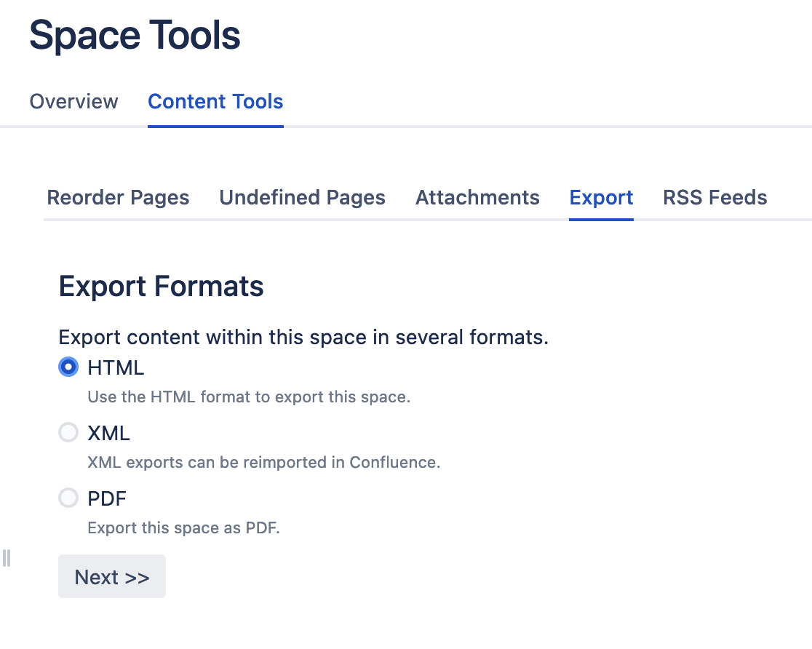Open the RSS Feeds tab

tap(715, 197)
